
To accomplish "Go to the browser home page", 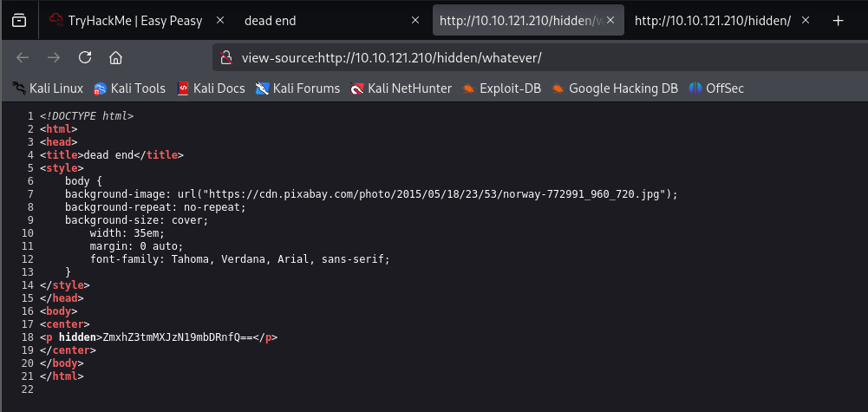I will point(115,57).
